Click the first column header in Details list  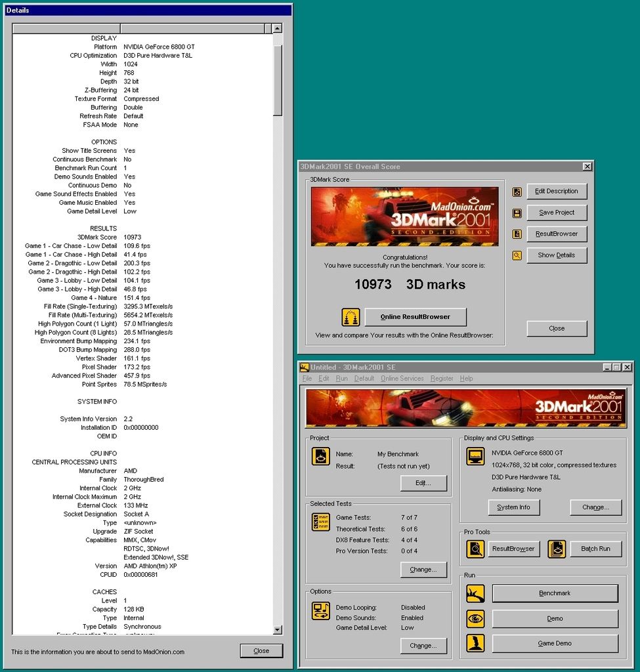66,29
